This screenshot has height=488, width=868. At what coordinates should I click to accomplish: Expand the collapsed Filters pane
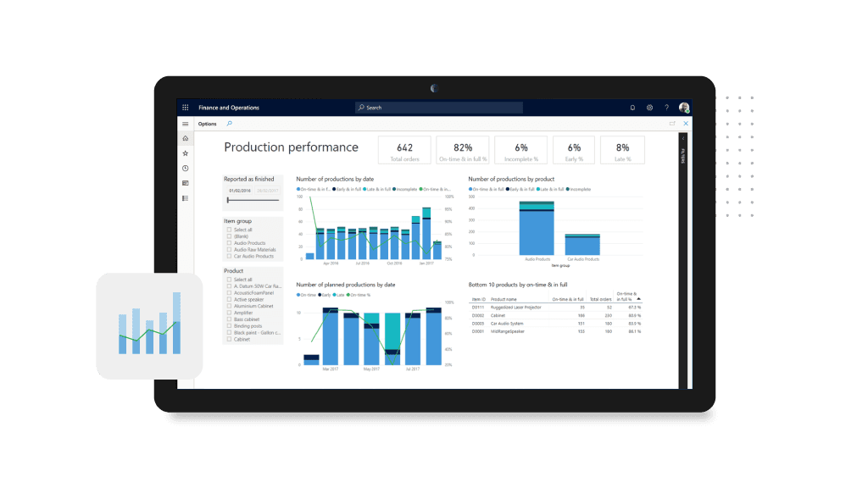tap(683, 137)
